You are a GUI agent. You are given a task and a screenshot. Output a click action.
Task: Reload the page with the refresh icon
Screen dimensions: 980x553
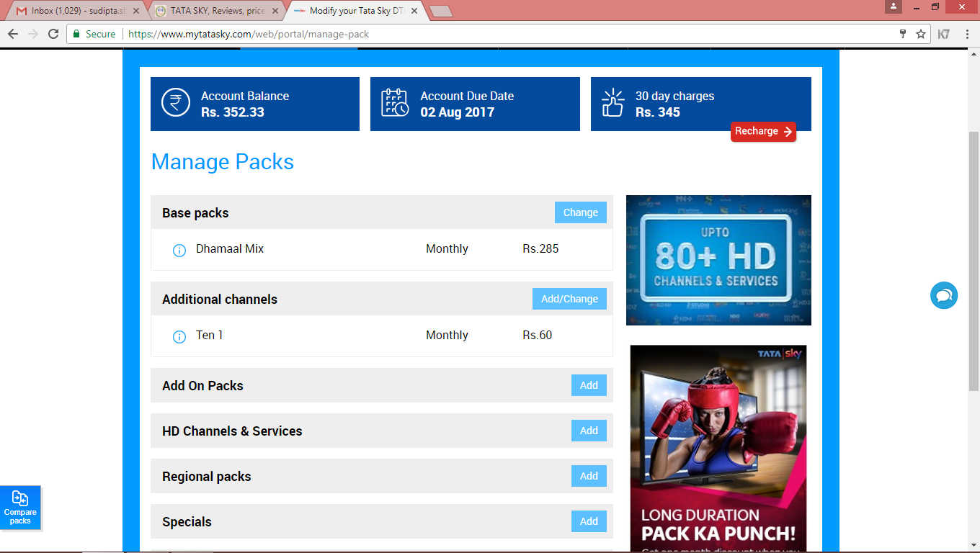(x=53, y=34)
